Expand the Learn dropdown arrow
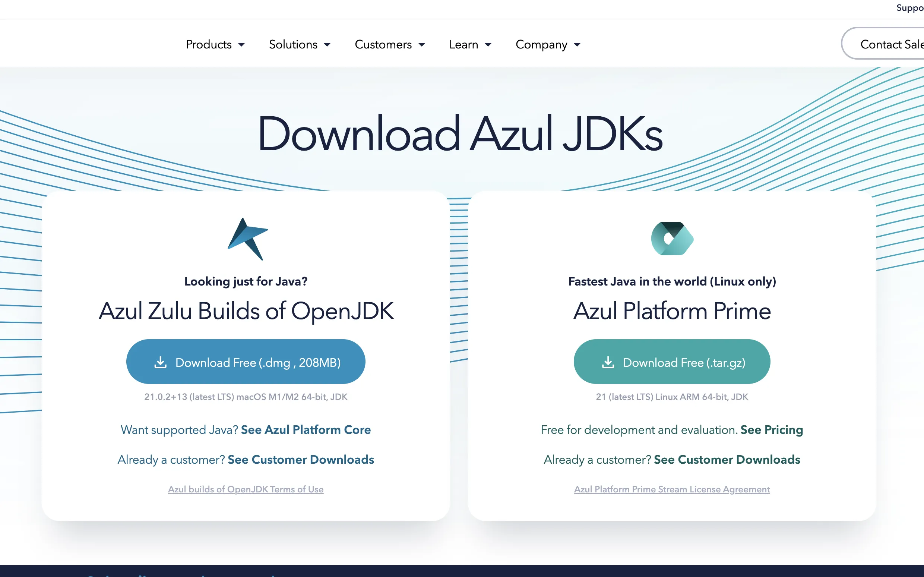Image resolution: width=924 pixels, height=577 pixels. [488, 45]
